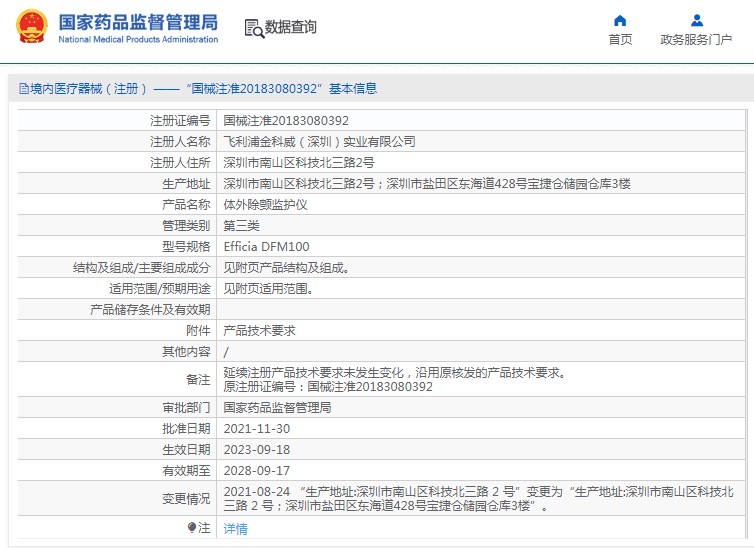This screenshot has width=754, height=549.
Task: Select expiry date 2028-09-17
Action: 257,471
